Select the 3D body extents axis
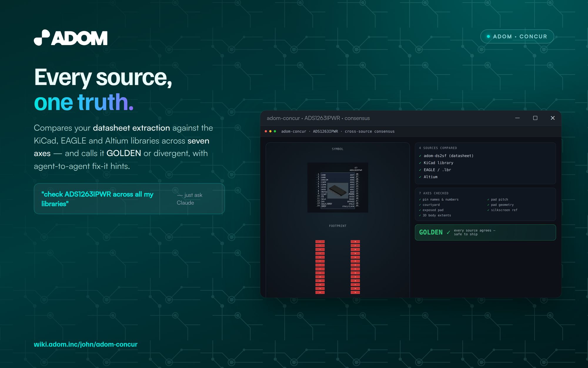Screen dimensions: 588x368 (435, 216)
